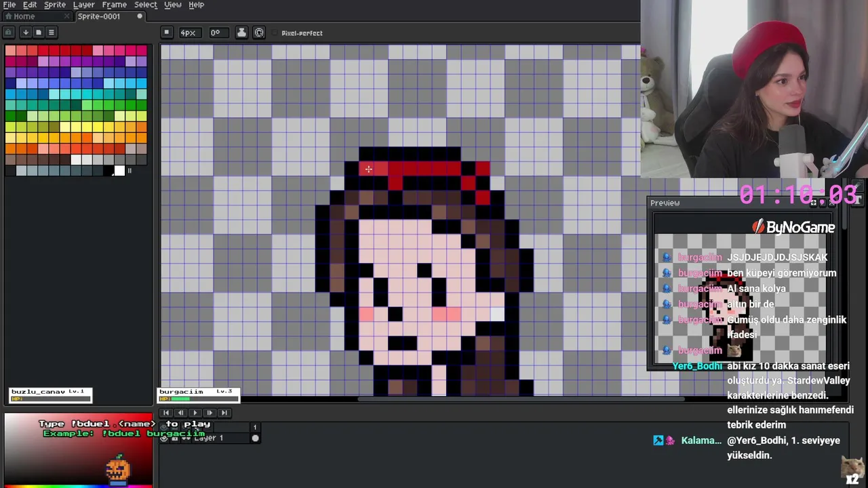Click the unsaved-changes dot on the Sprite-0001 tab

[x=140, y=16]
